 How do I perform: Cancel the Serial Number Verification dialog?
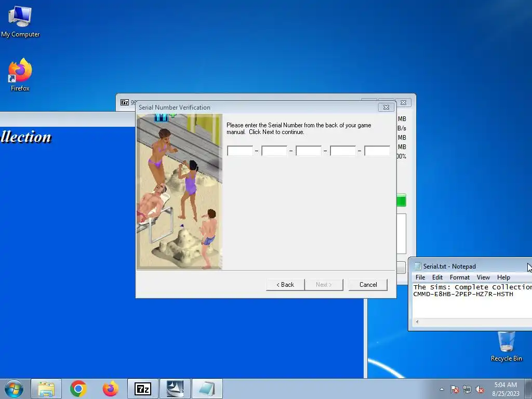pyautogui.click(x=368, y=285)
